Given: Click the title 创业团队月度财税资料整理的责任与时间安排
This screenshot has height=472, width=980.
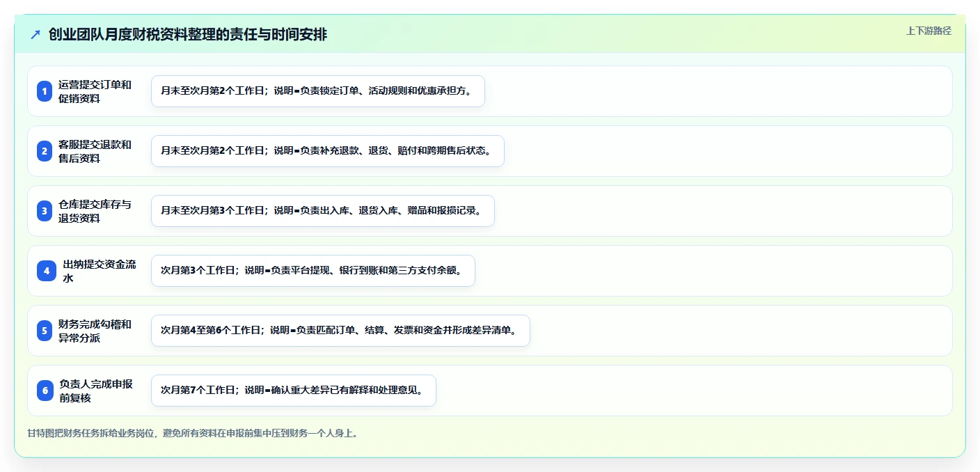Looking at the screenshot, I should click(x=188, y=35).
